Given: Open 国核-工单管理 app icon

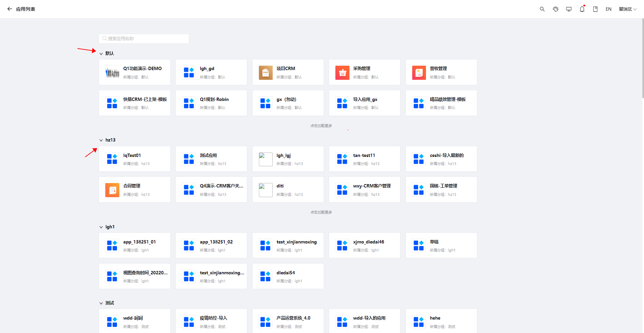Looking at the screenshot, I should (x=419, y=190).
